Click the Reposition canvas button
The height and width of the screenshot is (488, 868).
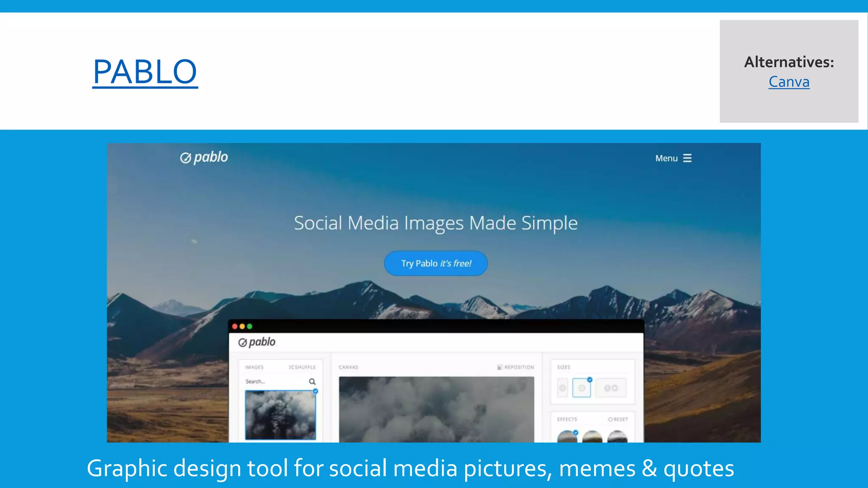click(x=515, y=367)
